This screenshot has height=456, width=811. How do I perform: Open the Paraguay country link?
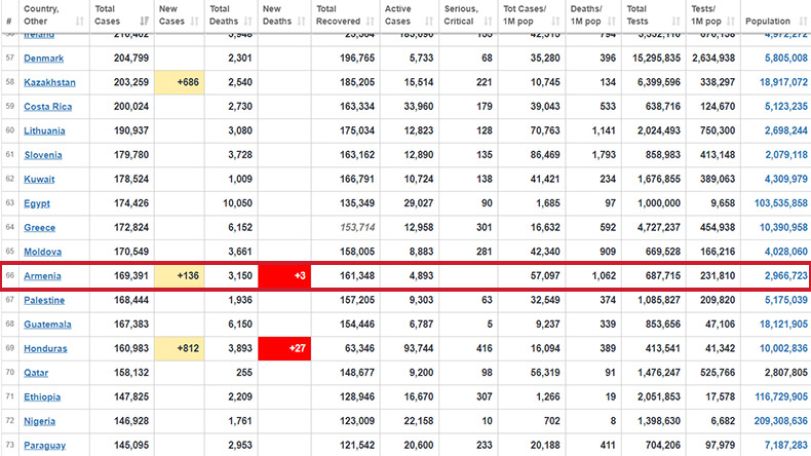point(44,445)
